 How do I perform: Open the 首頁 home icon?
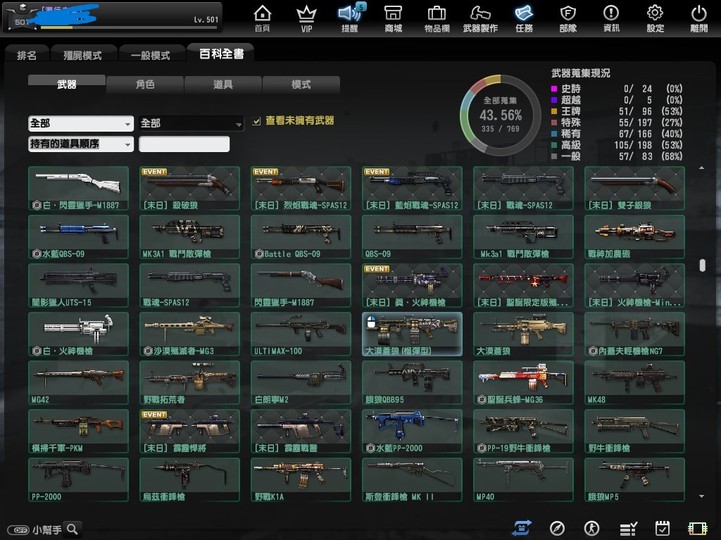(262, 17)
